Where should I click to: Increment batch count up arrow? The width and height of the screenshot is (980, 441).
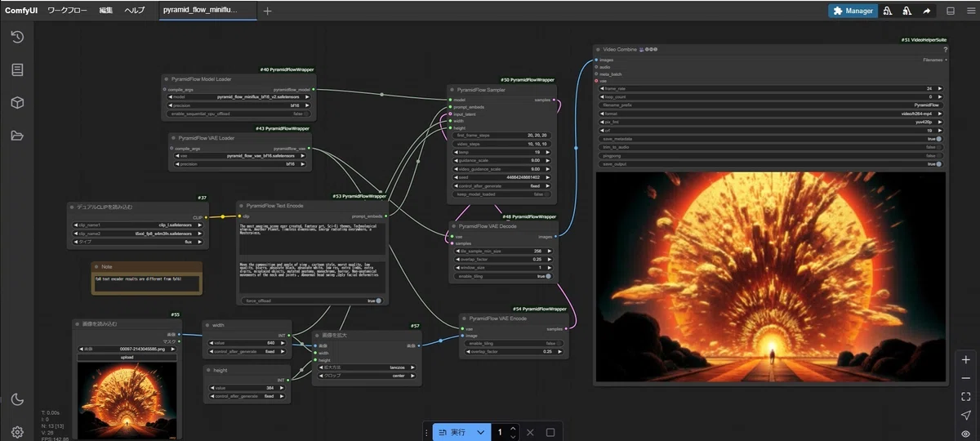click(x=512, y=428)
